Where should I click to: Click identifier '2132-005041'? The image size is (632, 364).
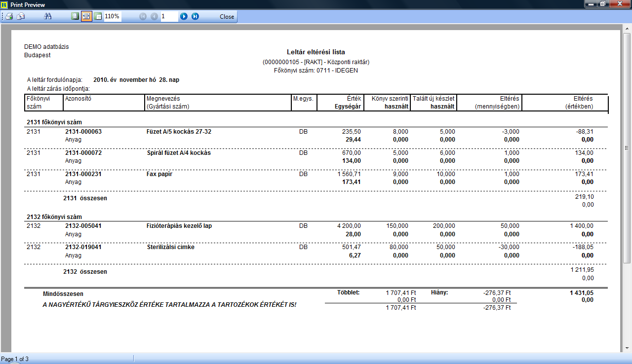[x=83, y=226]
